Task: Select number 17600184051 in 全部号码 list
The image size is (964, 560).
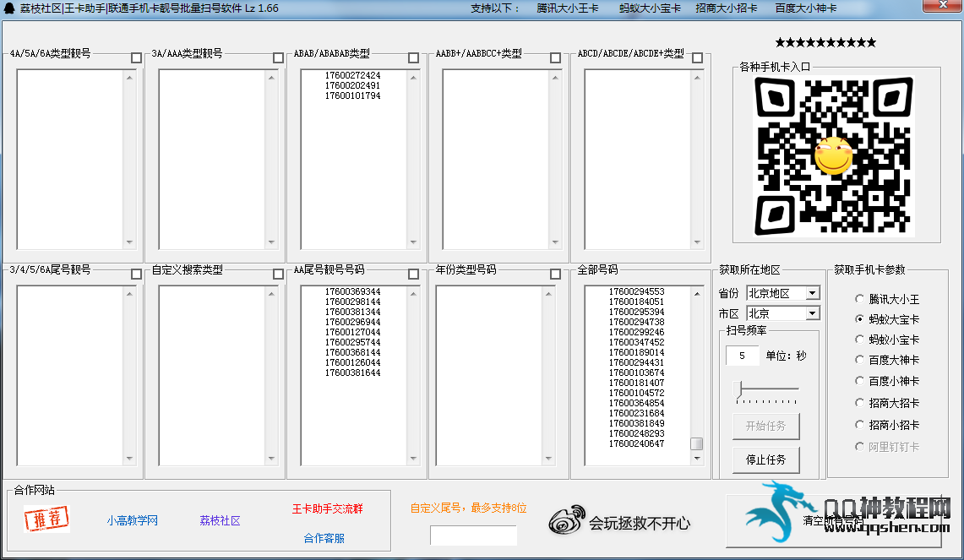Action: (637, 302)
